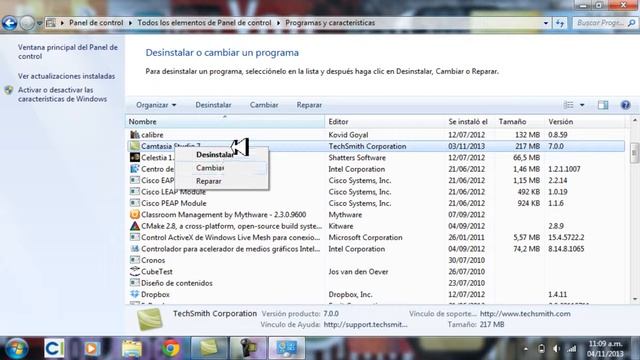Image resolution: width=640 pixels, height=360 pixels.
Task: Toggle the preview pane icon
Action: tap(603, 105)
